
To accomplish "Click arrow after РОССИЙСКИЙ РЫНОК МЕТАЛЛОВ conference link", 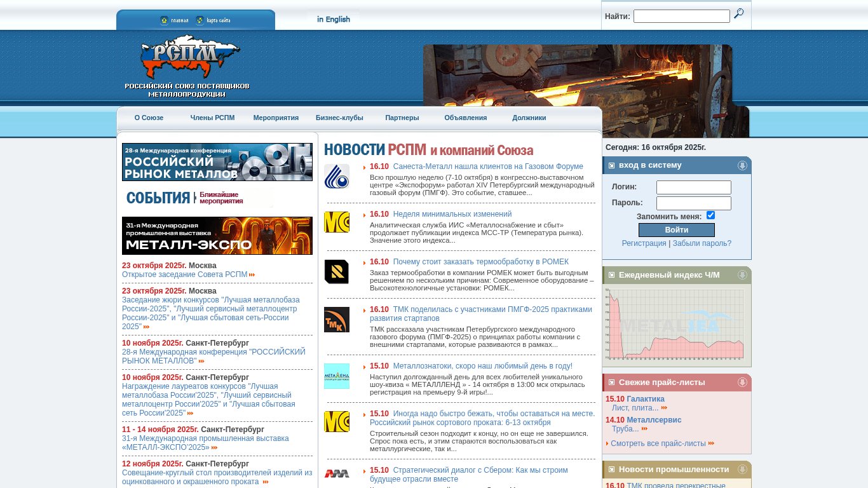I will pos(201,362).
